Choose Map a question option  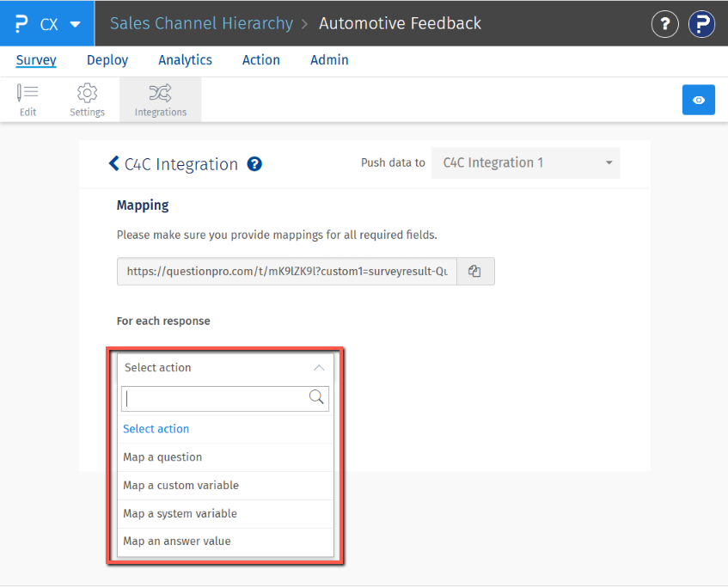[162, 457]
